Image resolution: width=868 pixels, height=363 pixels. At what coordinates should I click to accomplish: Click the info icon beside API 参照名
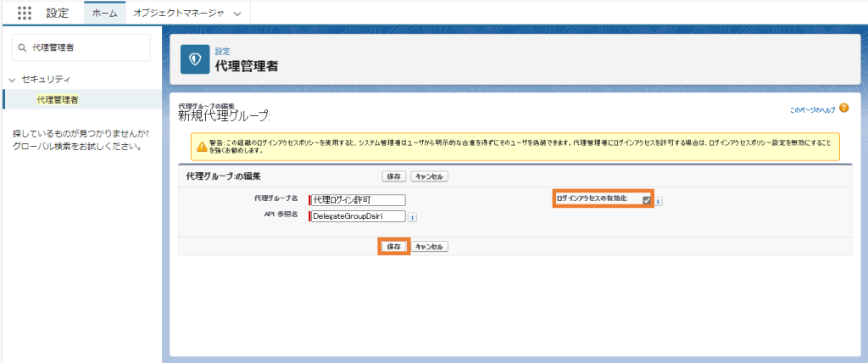coord(413,217)
